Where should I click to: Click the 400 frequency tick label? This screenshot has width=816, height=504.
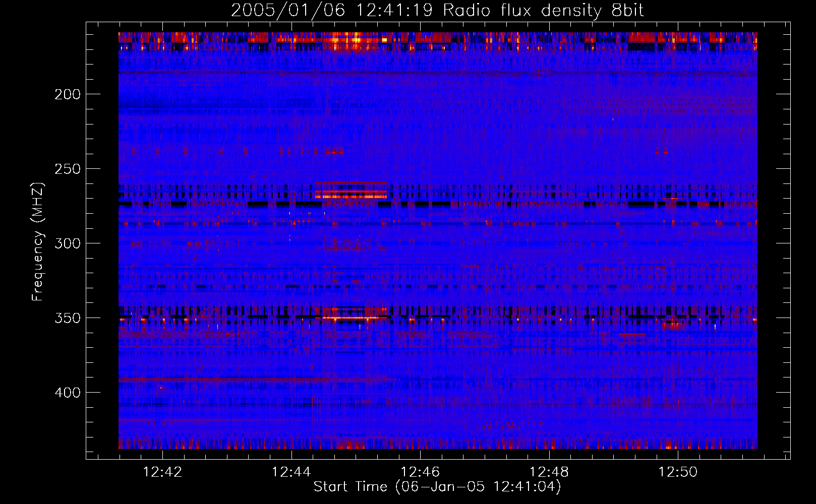click(x=68, y=393)
